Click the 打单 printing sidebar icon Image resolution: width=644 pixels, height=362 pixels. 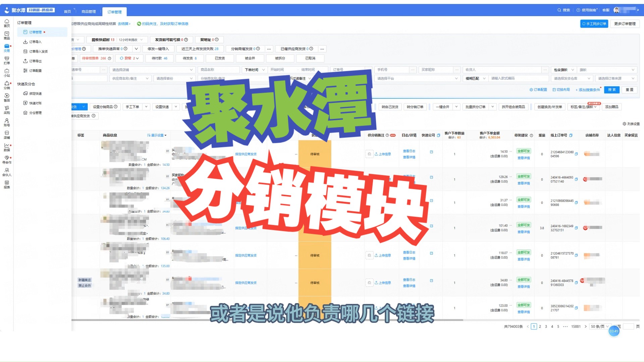click(7, 60)
